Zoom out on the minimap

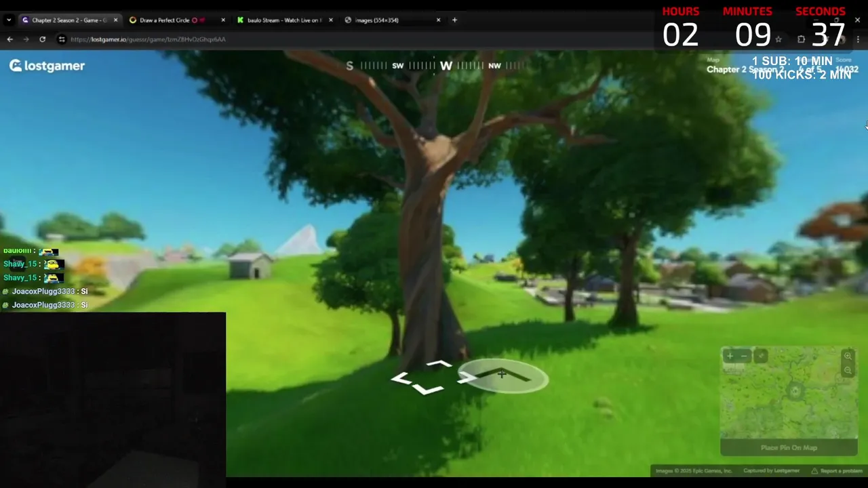point(848,370)
